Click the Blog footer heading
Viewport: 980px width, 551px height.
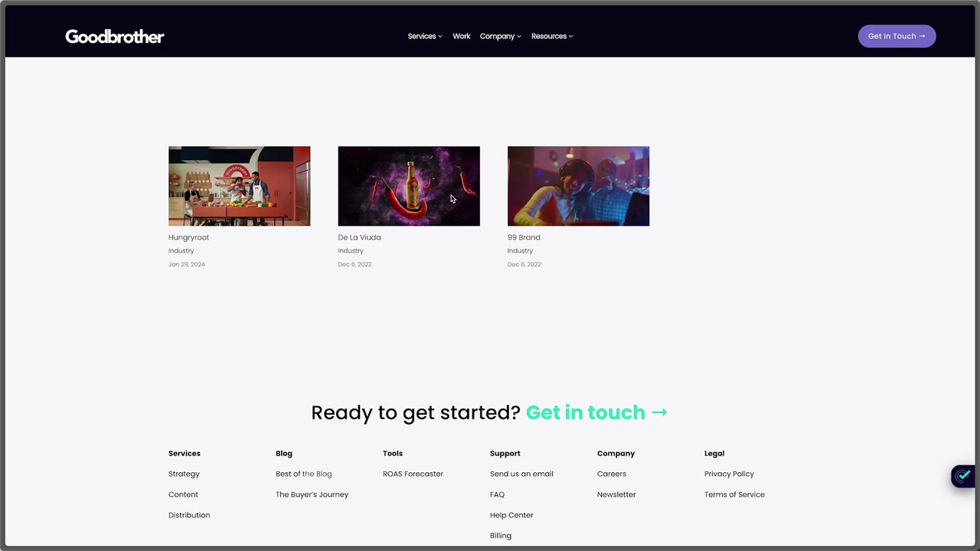pos(284,453)
